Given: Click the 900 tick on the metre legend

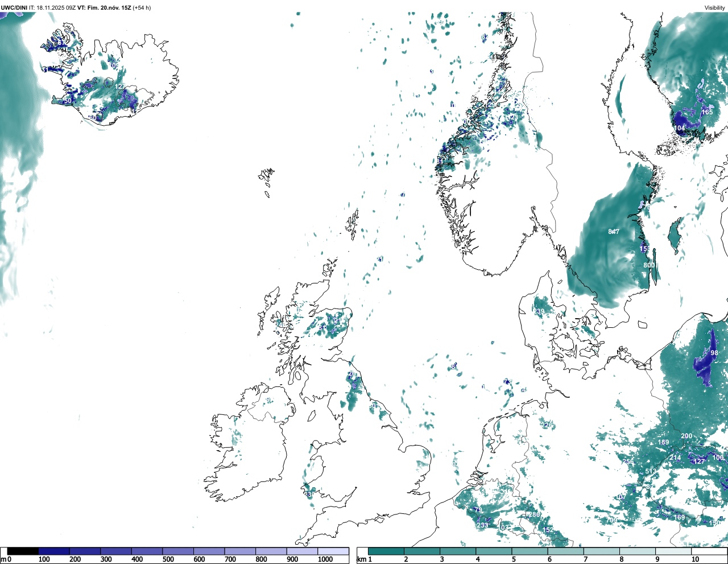Looking at the screenshot, I should [292, 559].
